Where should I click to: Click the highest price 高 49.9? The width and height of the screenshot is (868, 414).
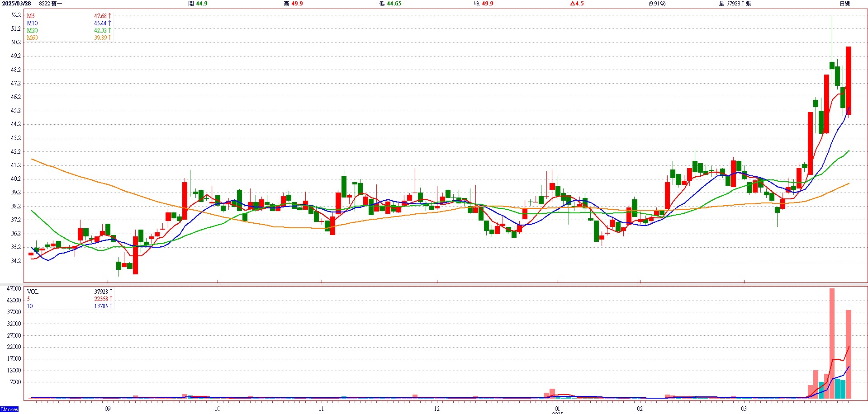pos(293,4)
